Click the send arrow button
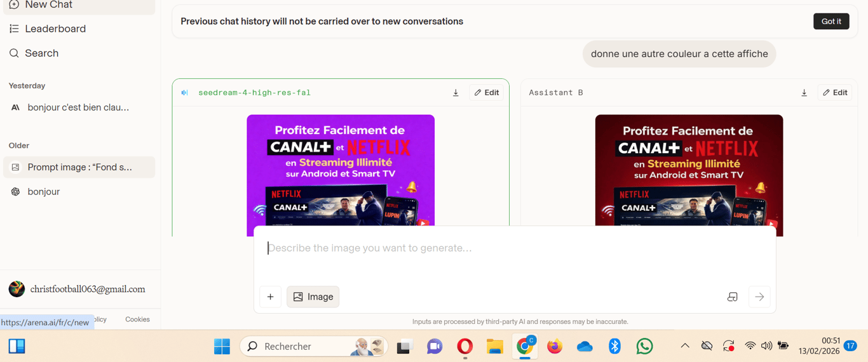 759,297
